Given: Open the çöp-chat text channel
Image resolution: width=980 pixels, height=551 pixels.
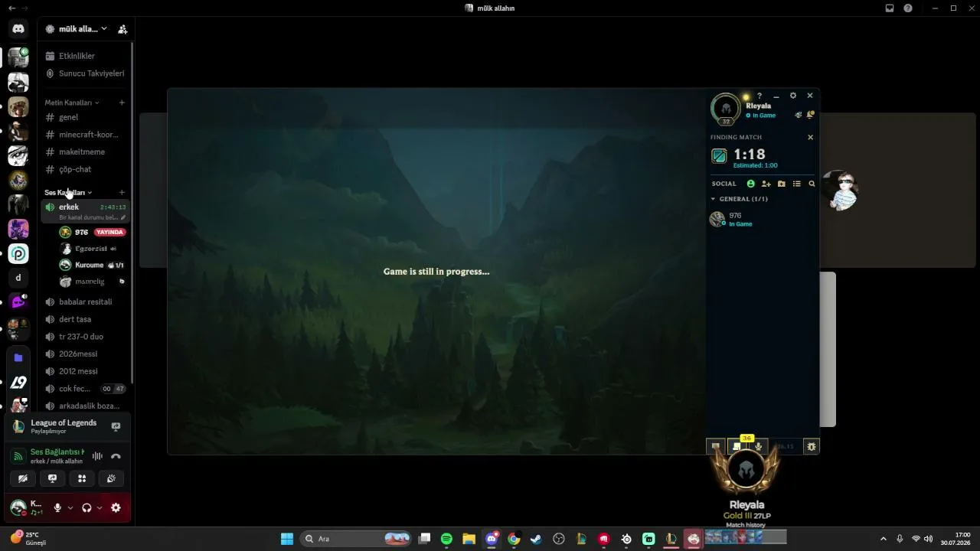Looking at the screenshot, I should [x=84, y=169].
